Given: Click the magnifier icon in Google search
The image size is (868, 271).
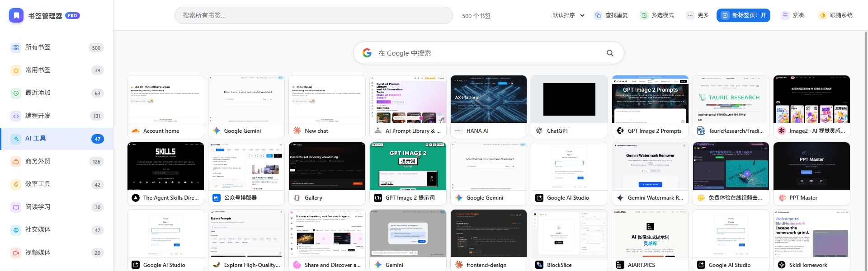Looking at the screenshot, I should (610, 53).
